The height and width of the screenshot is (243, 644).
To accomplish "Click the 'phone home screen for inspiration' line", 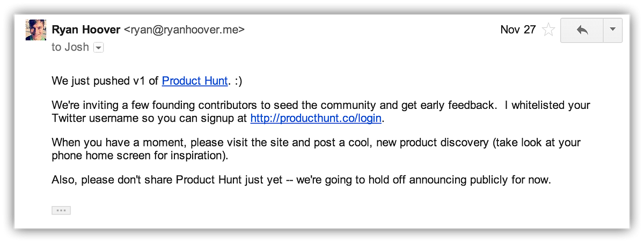I will tap(140, 156).
